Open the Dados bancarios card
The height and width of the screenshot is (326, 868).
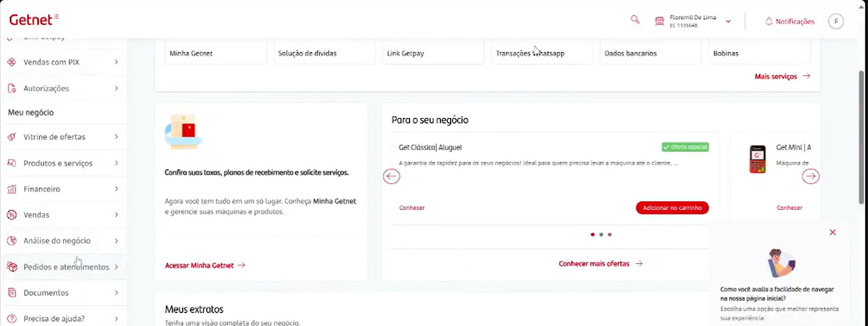point(650,51)
